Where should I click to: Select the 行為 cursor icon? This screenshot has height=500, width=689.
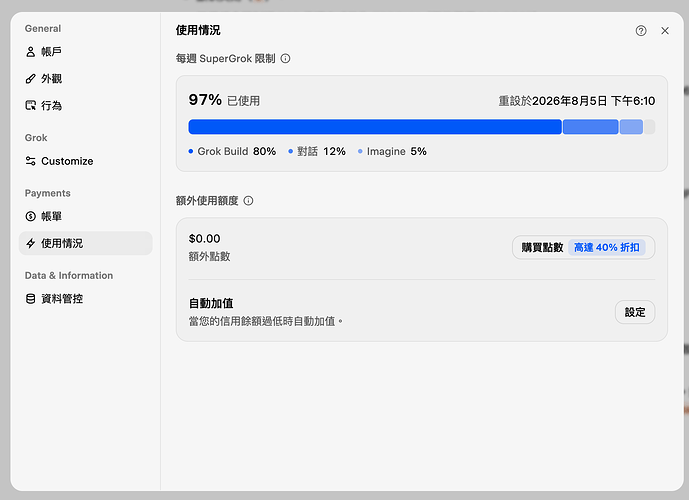[30, 105]
